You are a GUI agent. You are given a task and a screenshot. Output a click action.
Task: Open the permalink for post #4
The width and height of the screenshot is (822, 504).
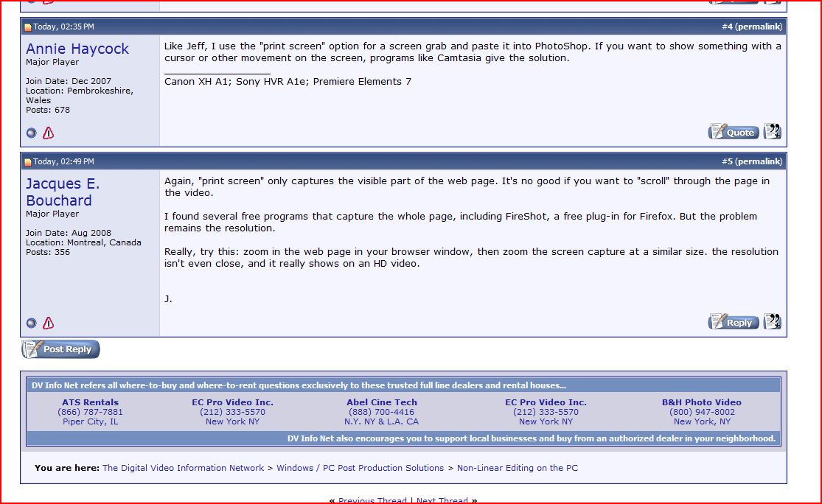click(759, 27)
